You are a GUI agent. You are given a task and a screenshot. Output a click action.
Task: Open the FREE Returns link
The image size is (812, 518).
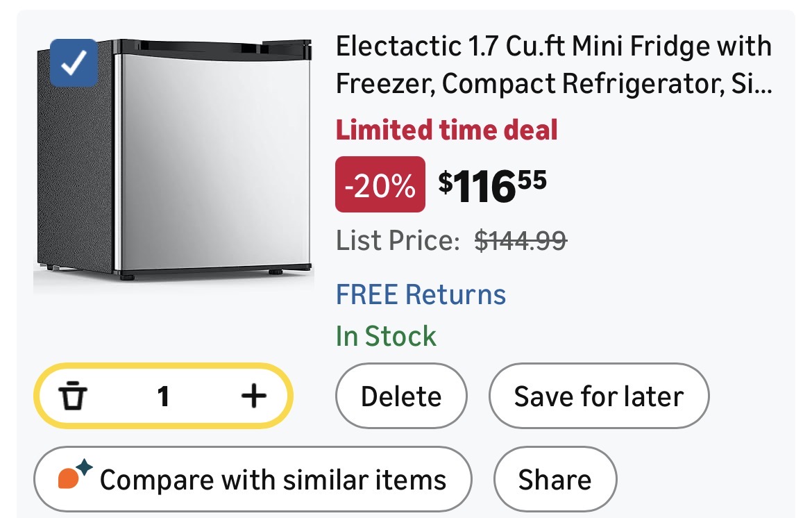(421, 294)
